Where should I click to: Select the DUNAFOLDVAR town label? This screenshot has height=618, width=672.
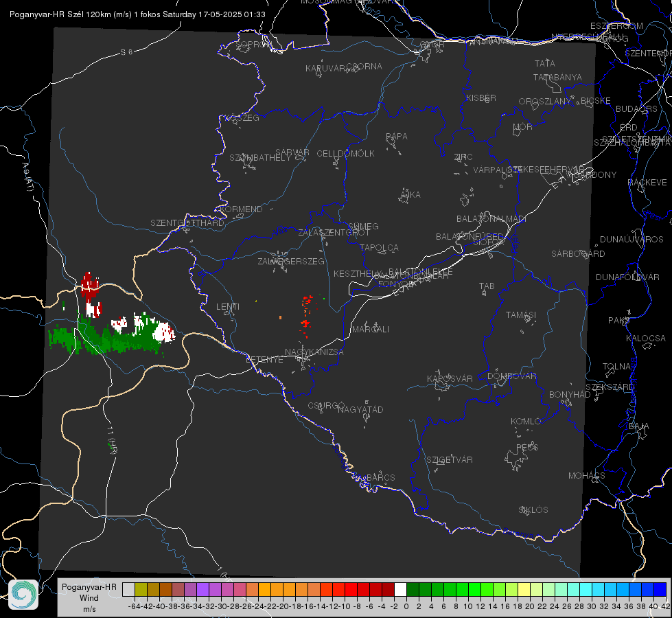tap(627, 277)
